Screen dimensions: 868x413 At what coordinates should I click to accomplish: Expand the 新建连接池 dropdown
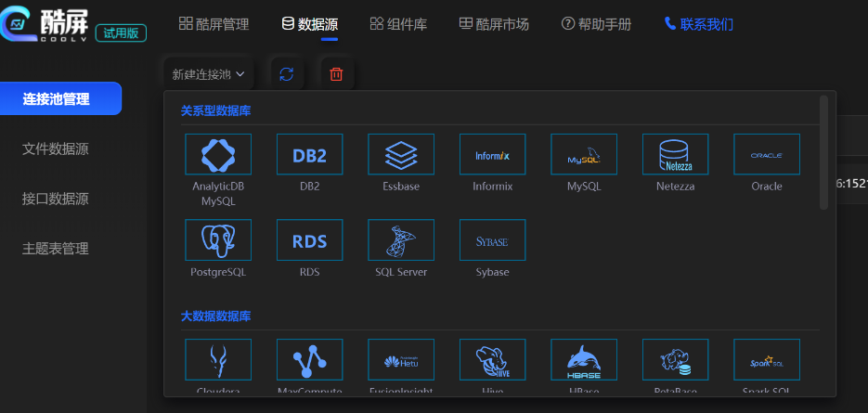(x=209, y=74)
